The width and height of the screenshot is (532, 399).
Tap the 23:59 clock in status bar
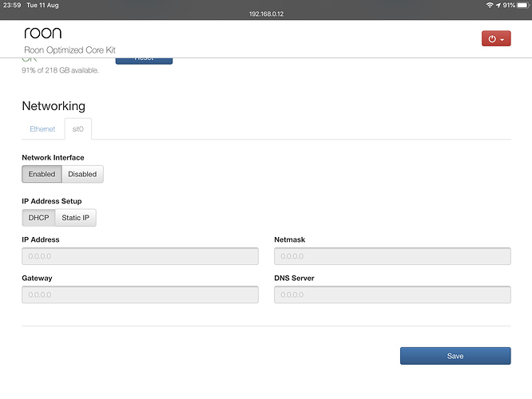(12, 5)
